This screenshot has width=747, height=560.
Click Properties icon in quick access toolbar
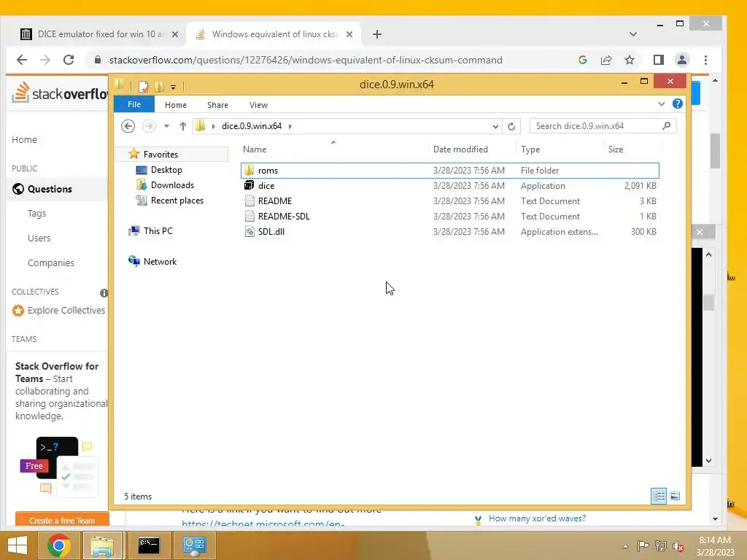click(x=143, y=86)
